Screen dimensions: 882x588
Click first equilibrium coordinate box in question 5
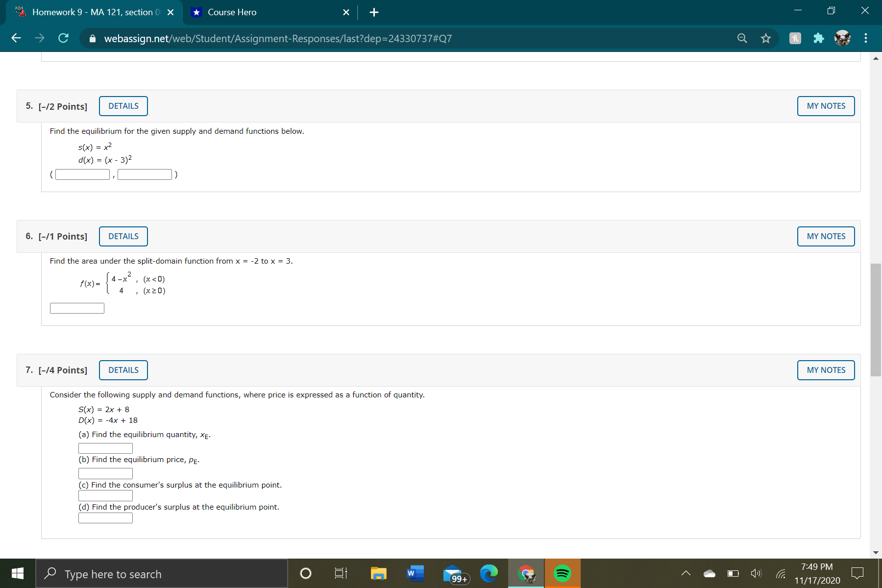point(82,174)
